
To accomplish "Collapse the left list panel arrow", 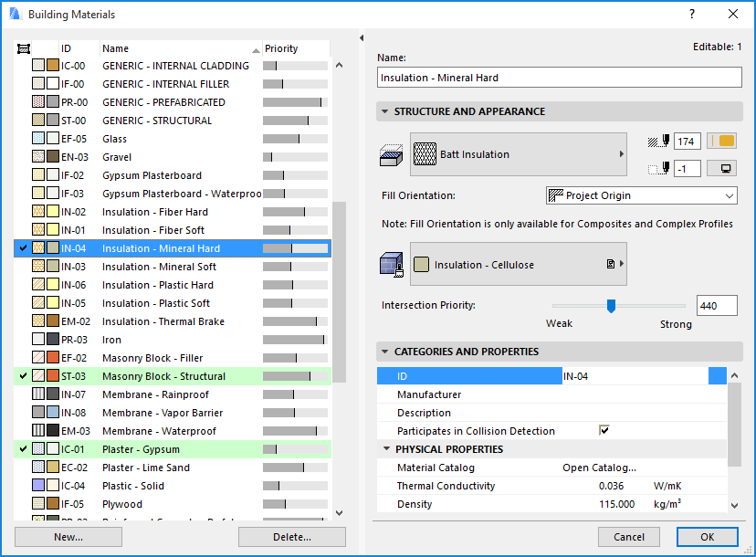I will [x=362, y=37].
